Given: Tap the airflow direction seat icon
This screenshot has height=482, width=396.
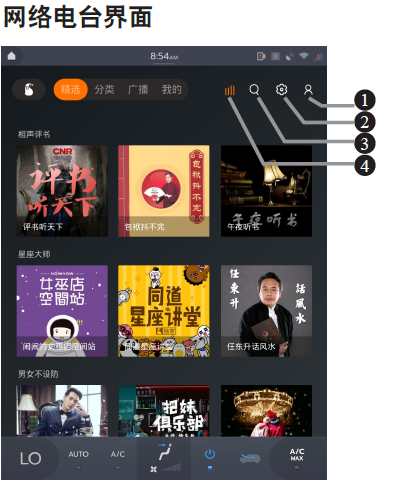Looking at the screenshot, I should click(x=165, y=452).
